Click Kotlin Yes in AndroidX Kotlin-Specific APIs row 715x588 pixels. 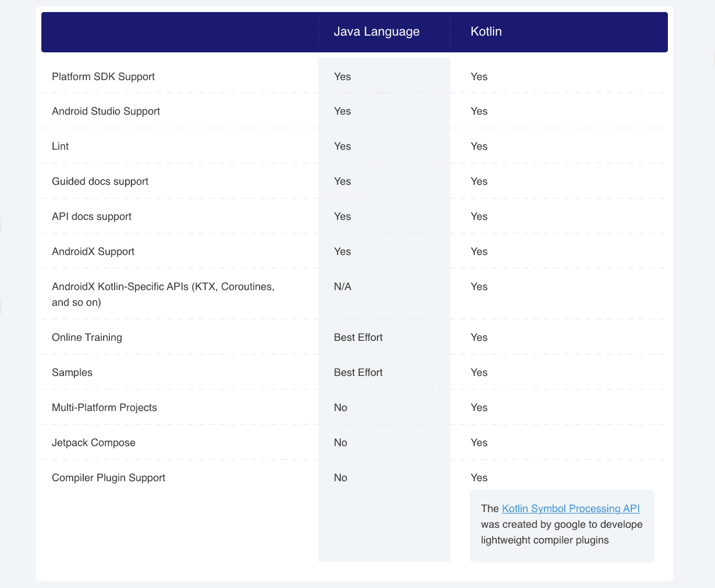click(479, 286)
